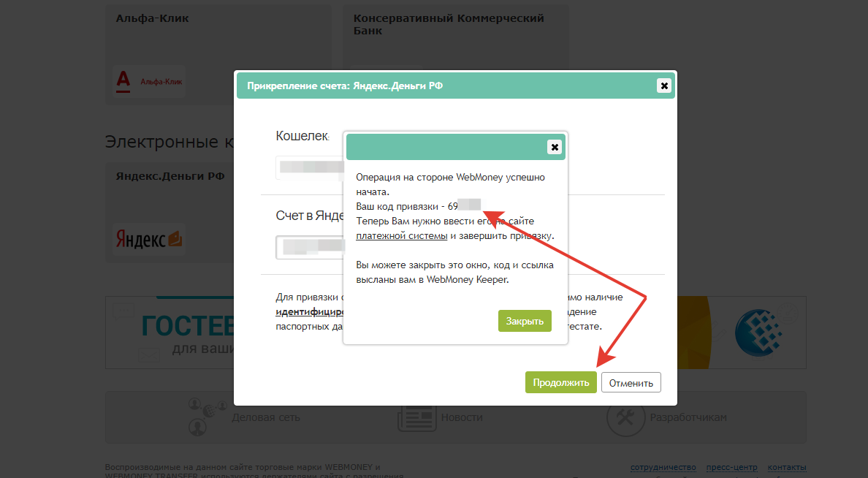This screenshot has width=868, height=478.
Task: Click the Кошелек input field
Action: pos(310,168)
